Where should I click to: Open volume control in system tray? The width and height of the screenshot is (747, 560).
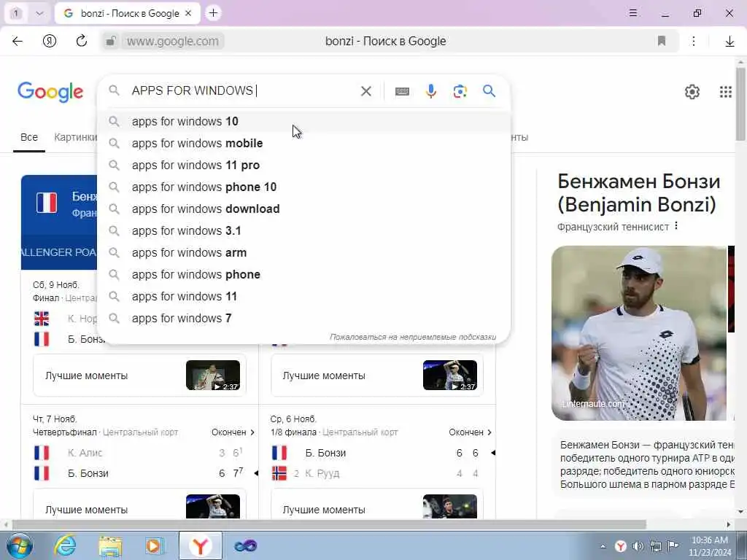click(638, 546)
